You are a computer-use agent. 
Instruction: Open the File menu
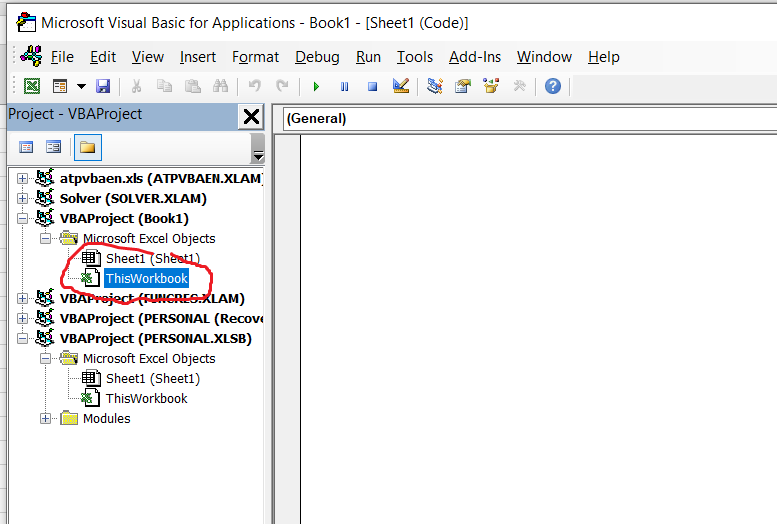click(x=62, y=57)
